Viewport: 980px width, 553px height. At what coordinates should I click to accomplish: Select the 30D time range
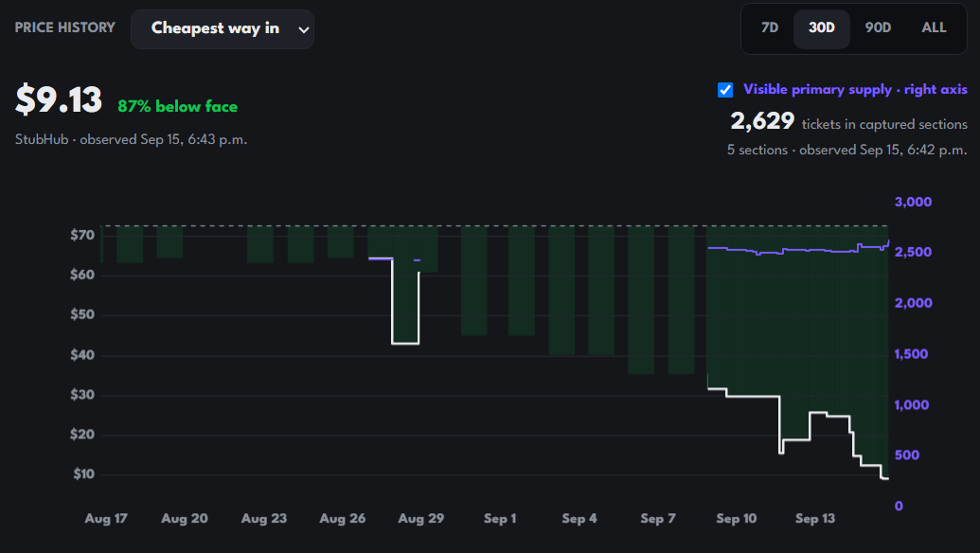pos(821,28)
